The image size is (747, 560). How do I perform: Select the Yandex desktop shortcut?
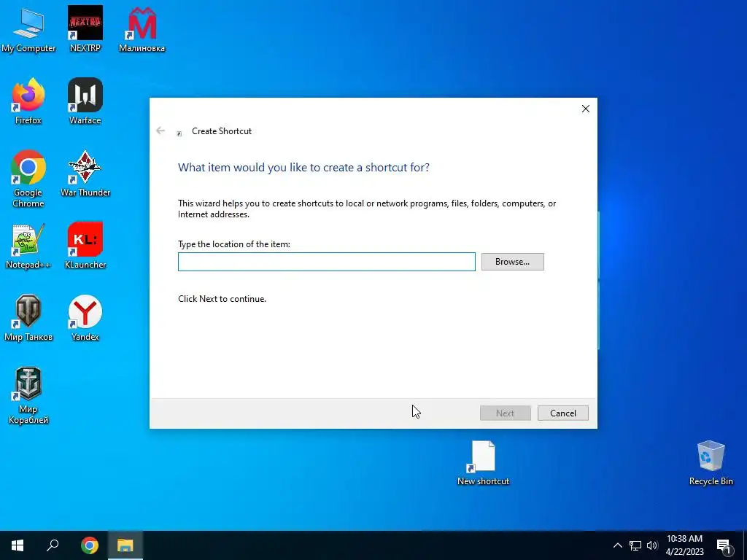point(85,318)
